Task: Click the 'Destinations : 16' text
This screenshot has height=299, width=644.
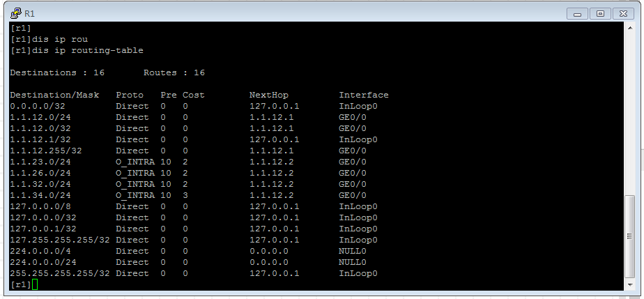Action: tap(57, 72)
